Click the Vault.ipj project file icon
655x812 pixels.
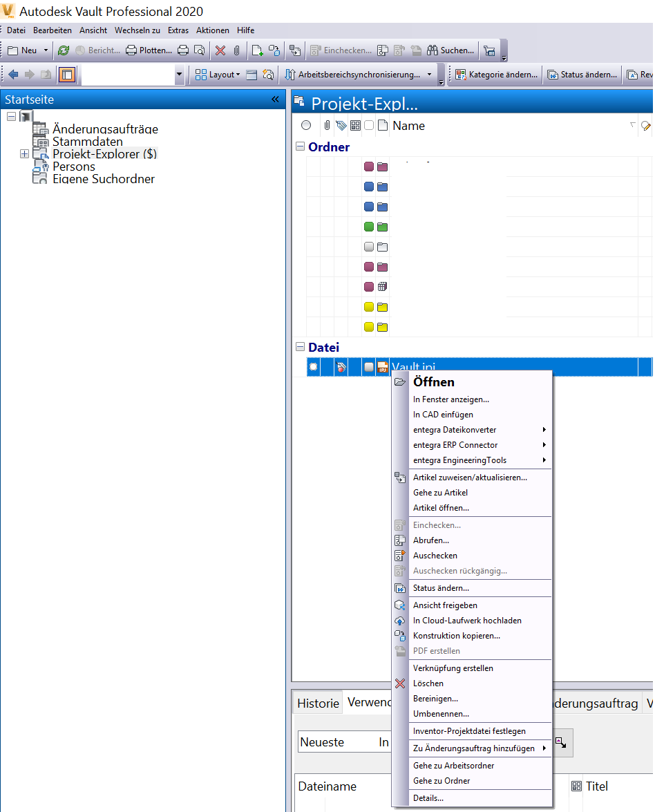[383, 367]
